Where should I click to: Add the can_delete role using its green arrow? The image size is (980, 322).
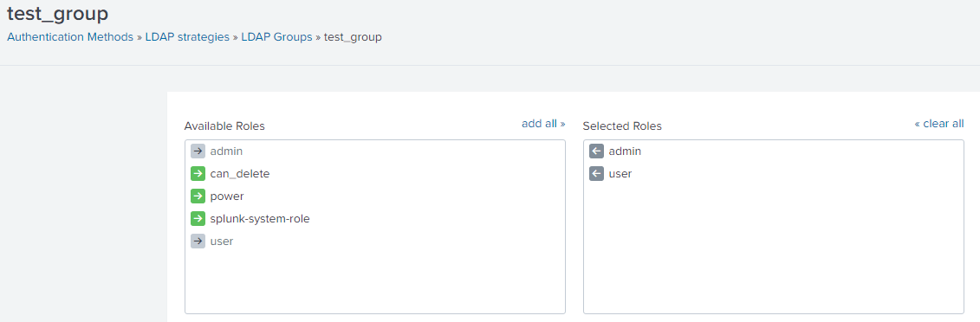pos(198,173)
